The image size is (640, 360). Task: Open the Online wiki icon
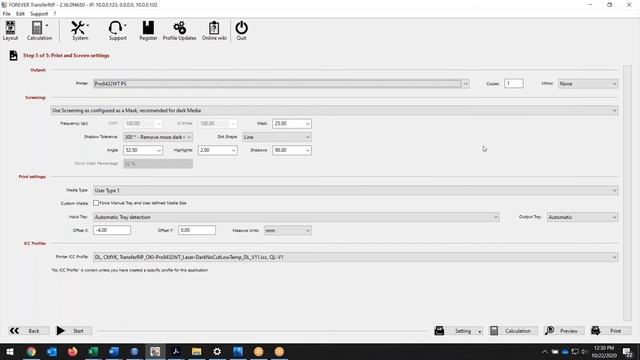pyautogui.click(x=214, y=28)
